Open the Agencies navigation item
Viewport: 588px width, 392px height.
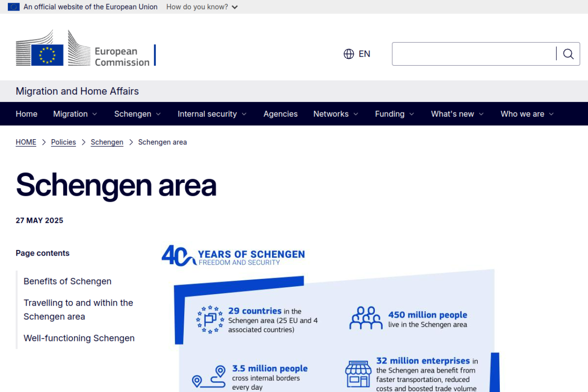[281, 114]
